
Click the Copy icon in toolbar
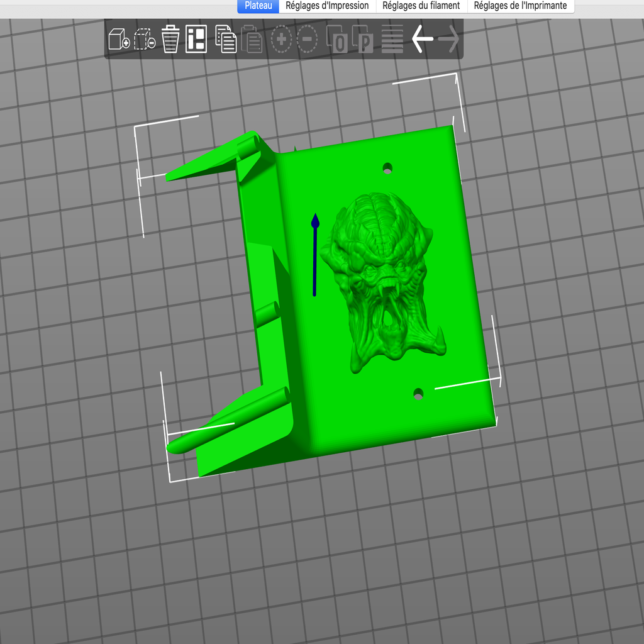click(226, 39)
